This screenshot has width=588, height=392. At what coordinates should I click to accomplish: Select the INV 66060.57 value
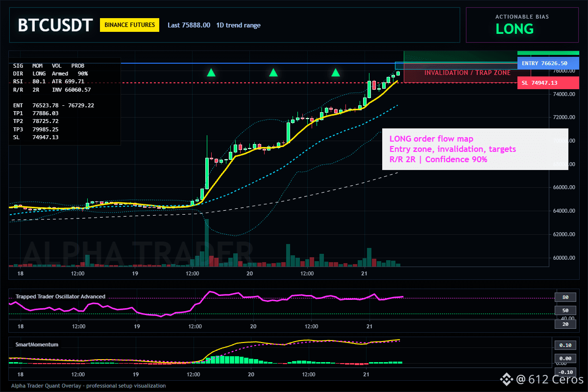(x=71, y=90)
